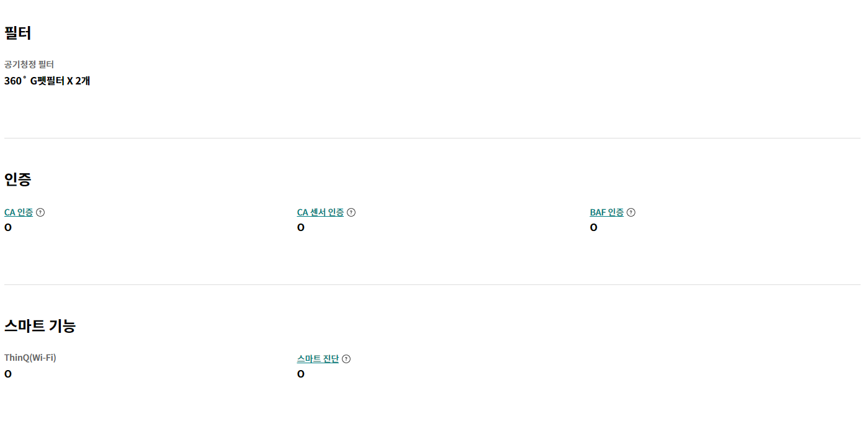Click the O value under CA 센서 인증
The image size is (868, 421).
[x=301, y=228]
